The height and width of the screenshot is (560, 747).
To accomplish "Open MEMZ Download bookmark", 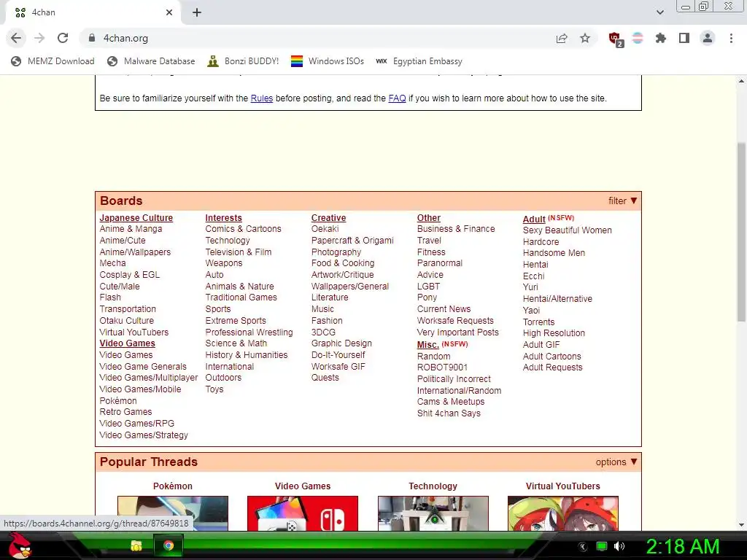I will (53, 61).
